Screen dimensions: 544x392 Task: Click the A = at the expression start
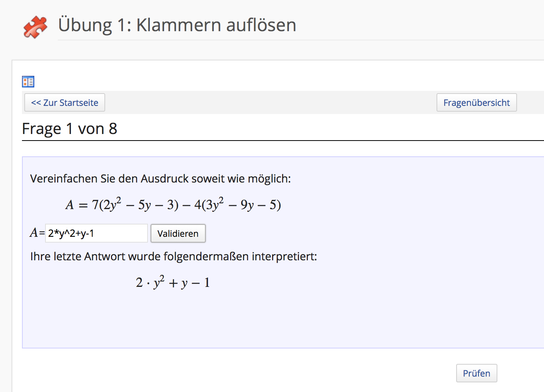pyautogui.click(x=76, y=205)
